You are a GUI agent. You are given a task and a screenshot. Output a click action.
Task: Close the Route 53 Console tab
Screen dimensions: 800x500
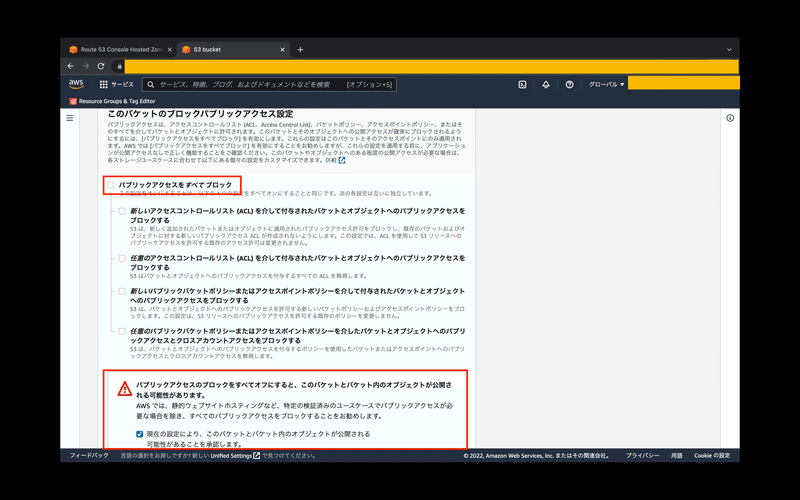tap(169, 49)
